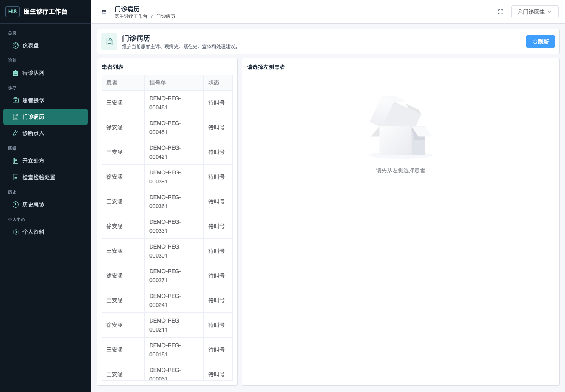Viewport: 565px width, 392px height.
Task: Open the 门诊医生 user dropdown
Action: click(x=535, y=12)
